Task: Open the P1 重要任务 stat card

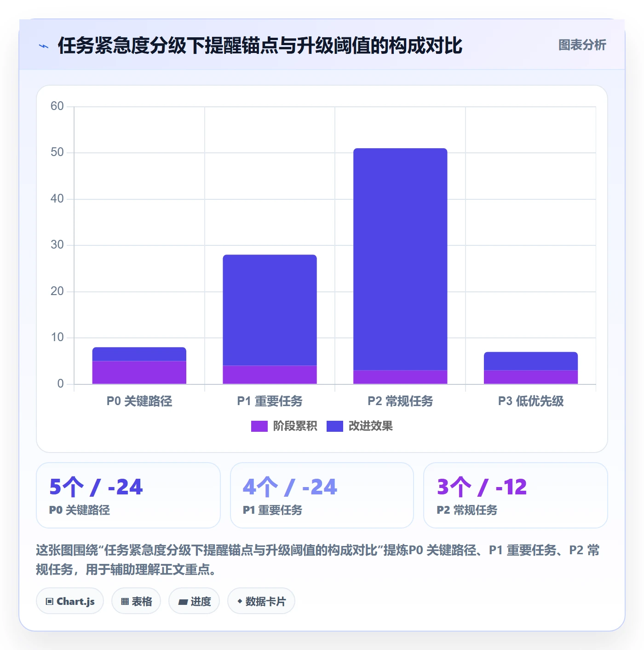Action: click(322, 495)
